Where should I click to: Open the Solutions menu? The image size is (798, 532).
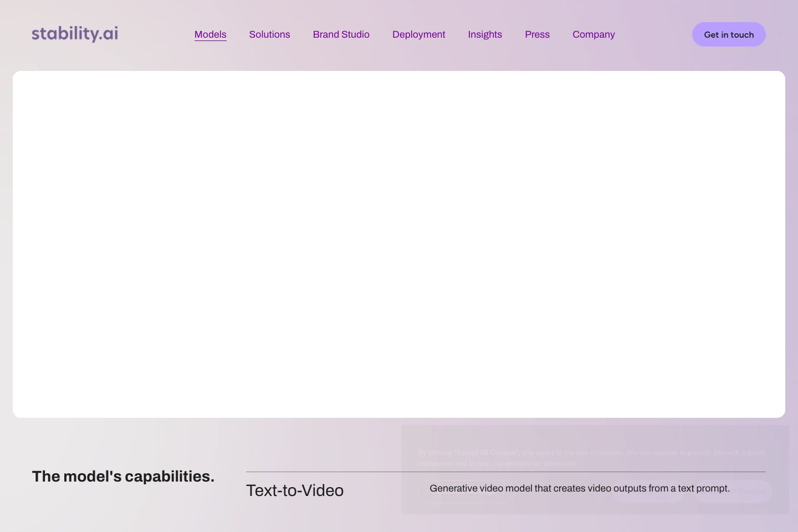269,34
